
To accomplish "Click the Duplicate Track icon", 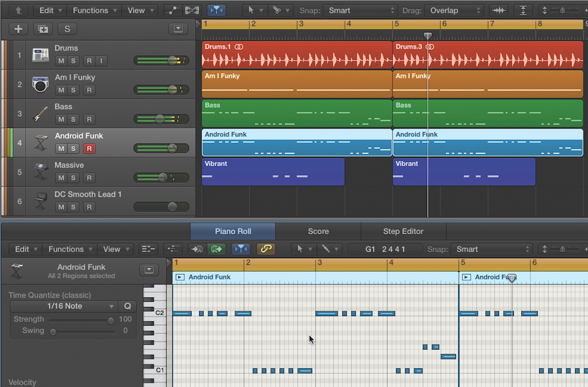I will point(43,29).
